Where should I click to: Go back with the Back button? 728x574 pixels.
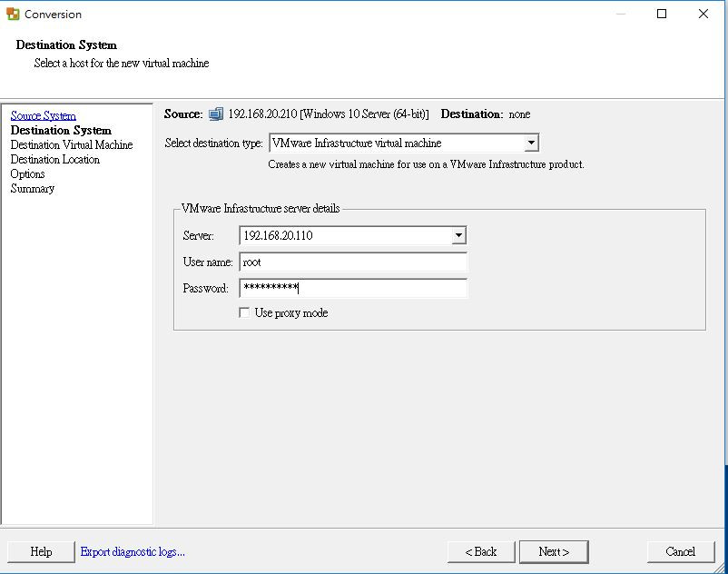(x=481, y=551)
